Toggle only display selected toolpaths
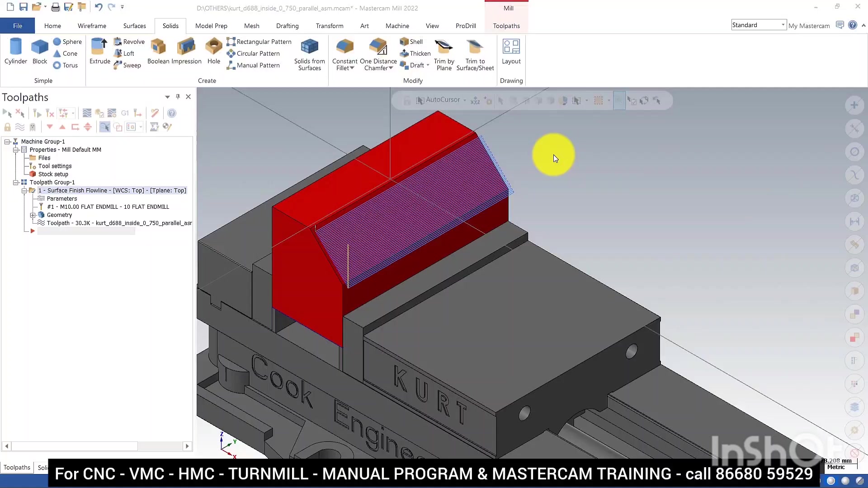The height and width of the screenshot is (488, 868). pos(104,127)
